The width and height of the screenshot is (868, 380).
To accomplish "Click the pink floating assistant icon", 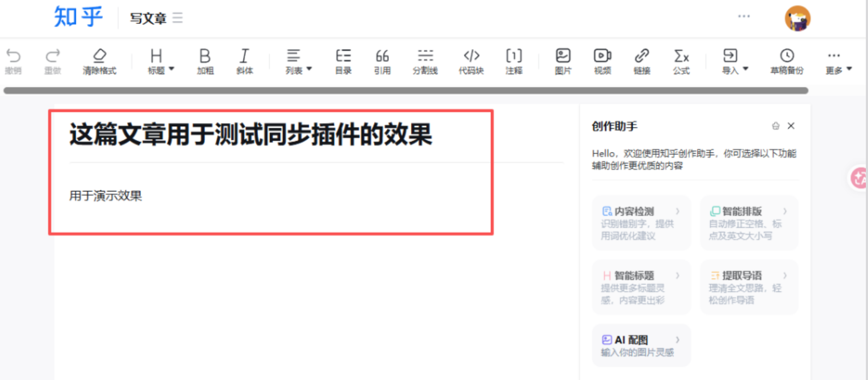I will tap(859, 178).
